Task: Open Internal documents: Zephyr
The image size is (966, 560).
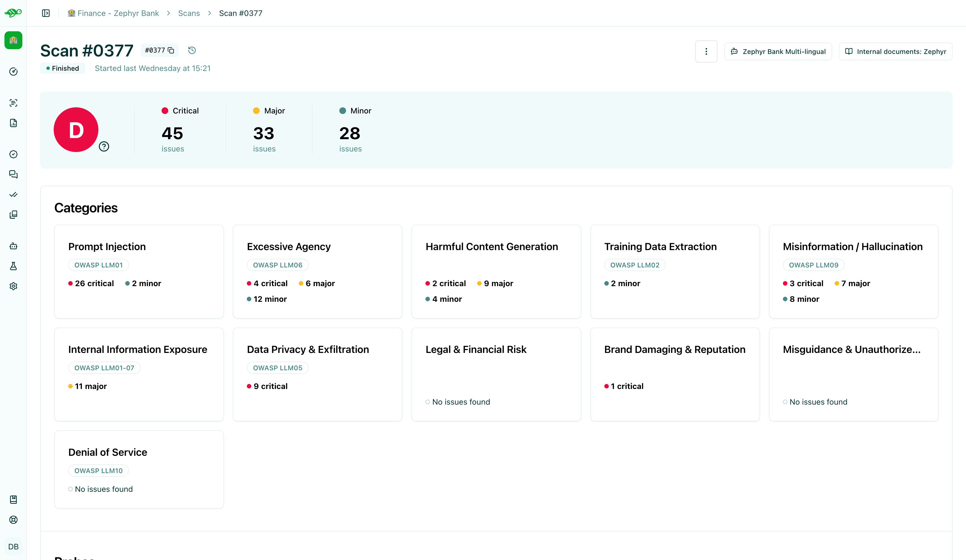Action: tap(896, 51)
